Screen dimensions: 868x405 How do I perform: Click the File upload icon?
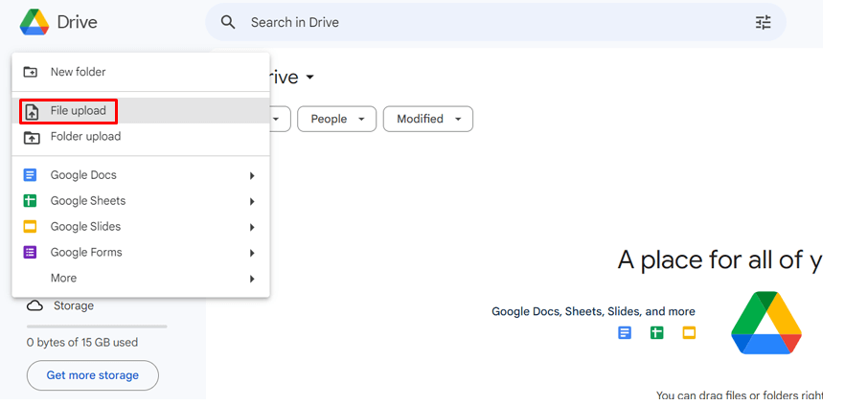[x=33, y=111]
